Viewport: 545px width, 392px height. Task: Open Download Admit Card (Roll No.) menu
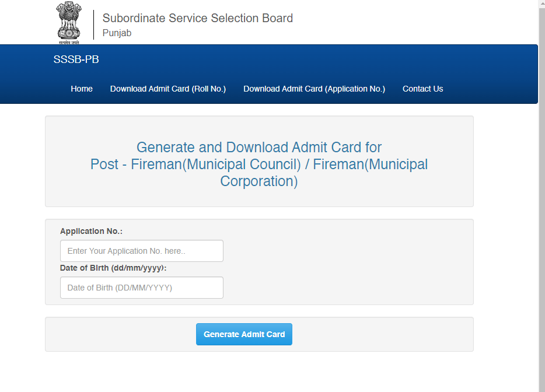[x=167, y=89]
